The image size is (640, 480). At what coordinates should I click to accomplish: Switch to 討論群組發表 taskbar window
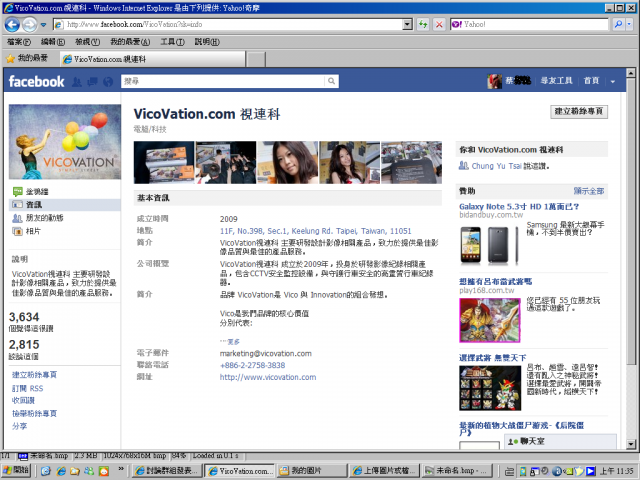click(166, 471)
